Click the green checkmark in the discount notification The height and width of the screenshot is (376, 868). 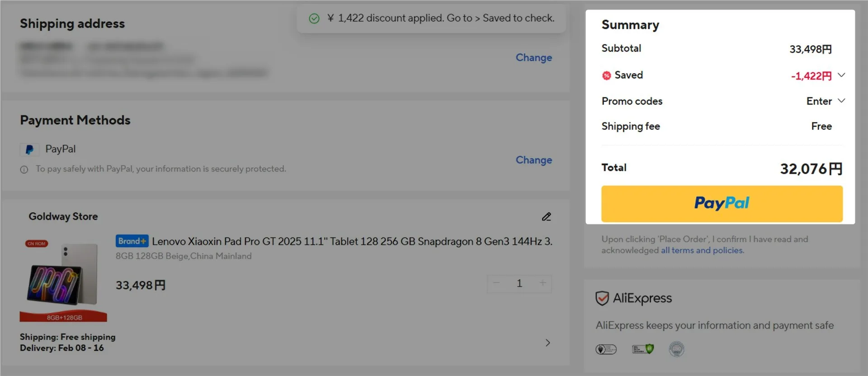[x=314, y=19]
